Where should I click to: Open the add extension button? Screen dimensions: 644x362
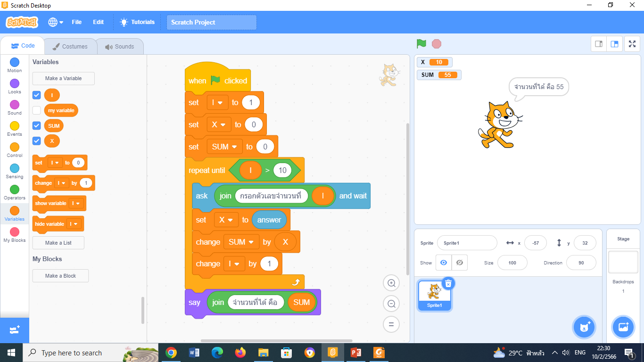click(14, 330)
